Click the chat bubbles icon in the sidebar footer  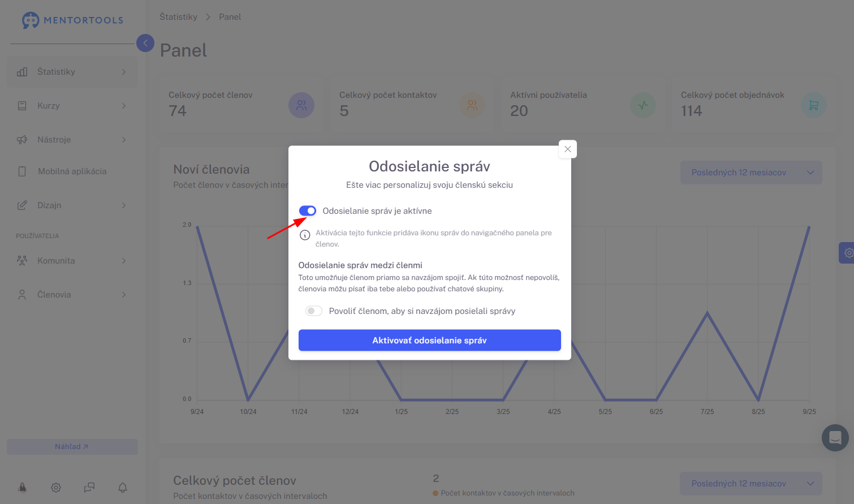(89, 487)
